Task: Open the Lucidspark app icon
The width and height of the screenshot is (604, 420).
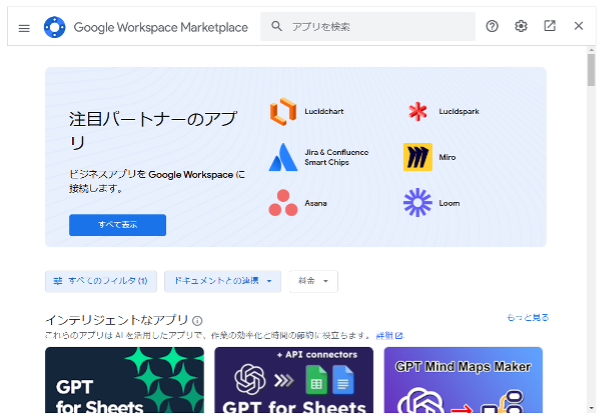Action: tap(418, 111)
